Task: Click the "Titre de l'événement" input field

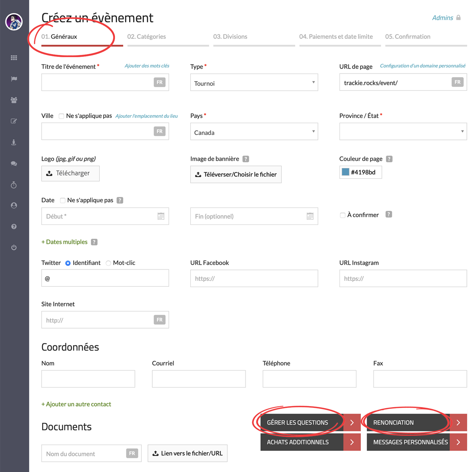Action: (x=97, y=83)
